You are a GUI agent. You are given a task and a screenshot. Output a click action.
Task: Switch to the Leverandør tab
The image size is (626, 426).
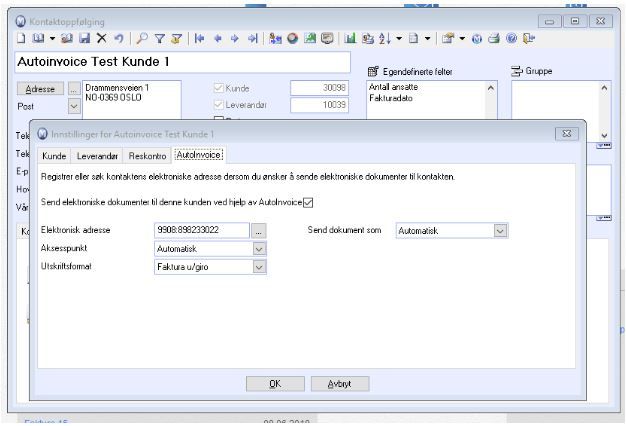(97, 156)
